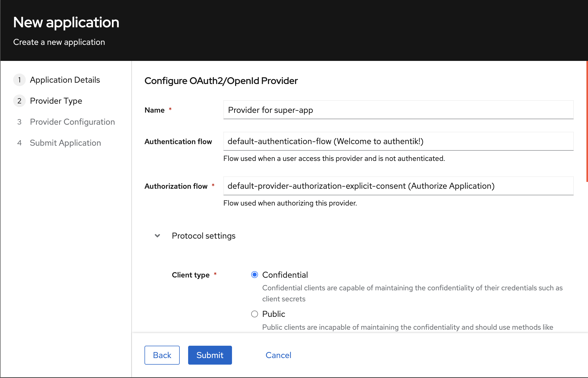Go to Provider Type step
The height and width of the screenshot is (378, 588).
56,101
